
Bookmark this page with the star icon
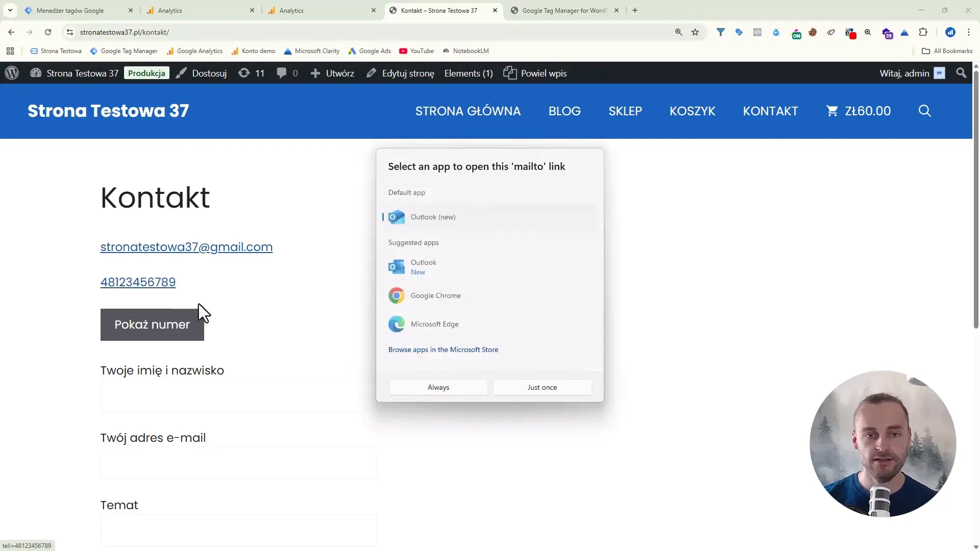pyautogui.click(x=695, y=32)
